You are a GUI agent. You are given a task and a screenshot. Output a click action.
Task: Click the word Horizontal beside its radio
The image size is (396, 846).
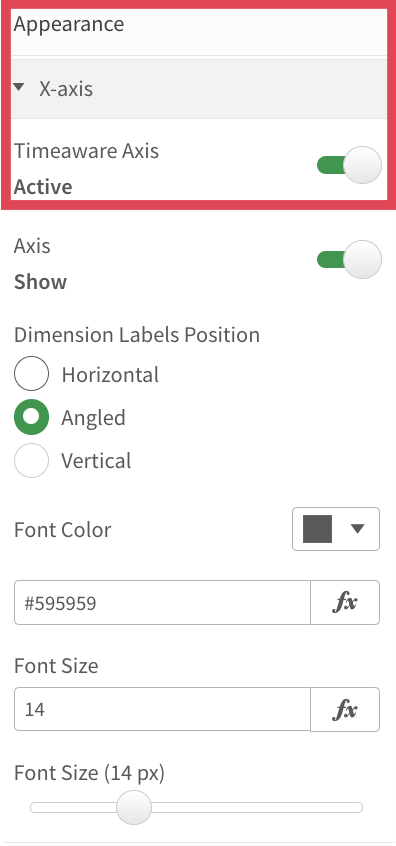pyautogui.click(x=110, y=374)
